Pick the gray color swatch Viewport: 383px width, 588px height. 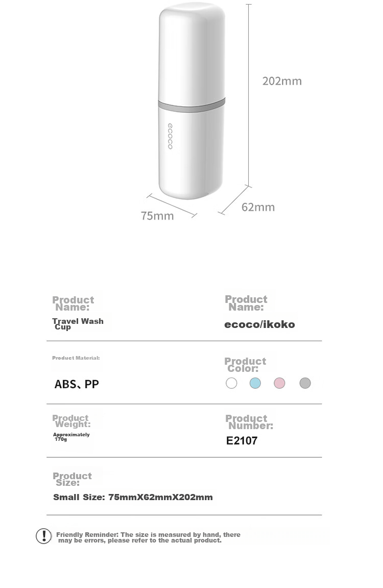305,383
